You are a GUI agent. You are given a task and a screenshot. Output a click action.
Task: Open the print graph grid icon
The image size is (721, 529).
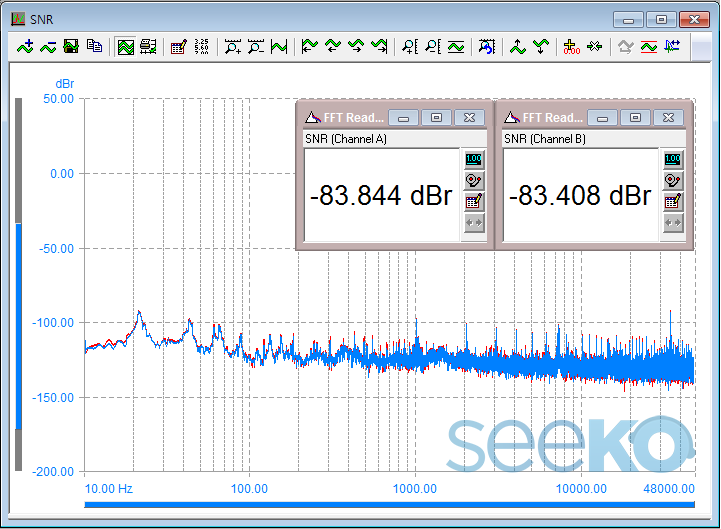(x=148, y=46)
